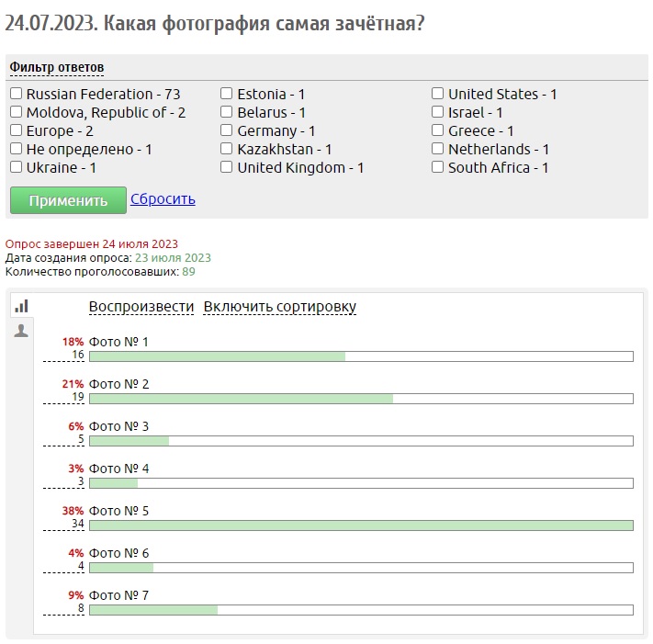
Task: Tick the Не определено checkbox
Action: point(17,149)
